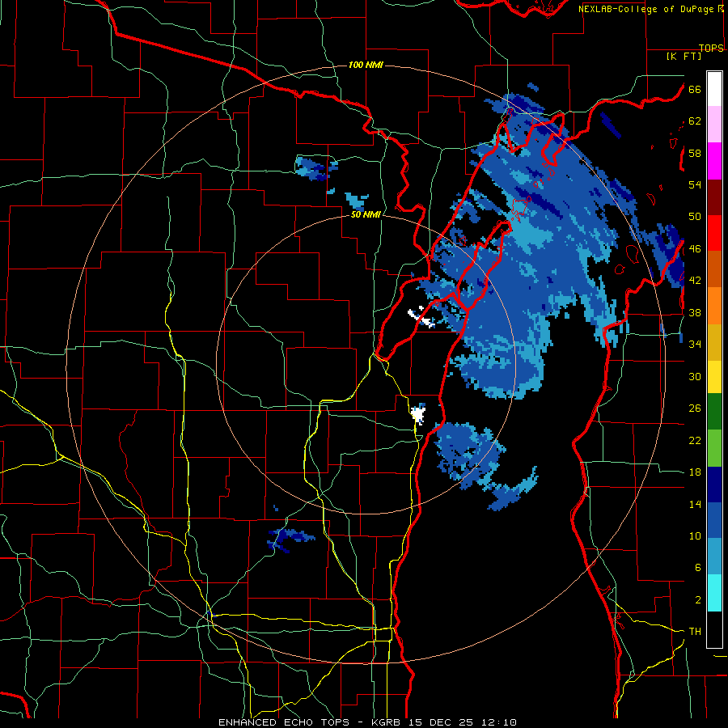728x728 pixels.
Task: Click the '18' legend value
Action: [695, 472]
